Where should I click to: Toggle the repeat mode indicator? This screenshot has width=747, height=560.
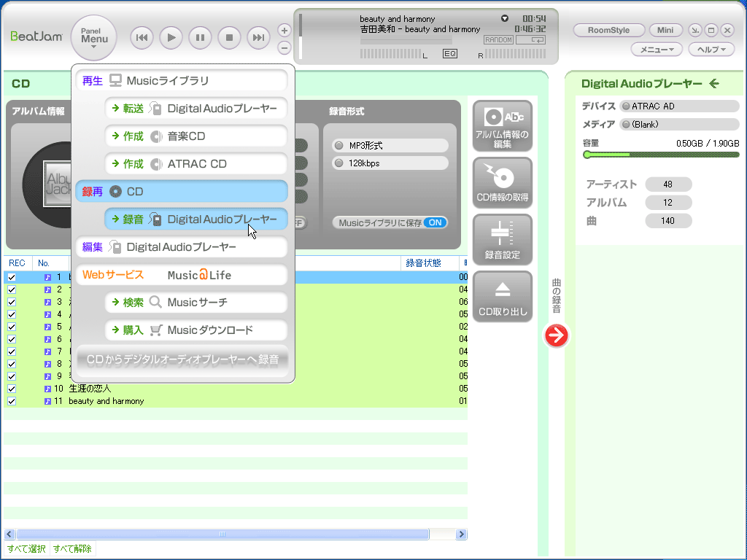click(531, 40)
